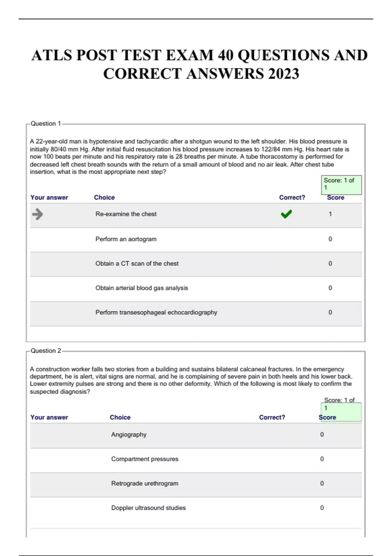Choose 'Obtain arterial blood gas analysis'

coord(141,288)
